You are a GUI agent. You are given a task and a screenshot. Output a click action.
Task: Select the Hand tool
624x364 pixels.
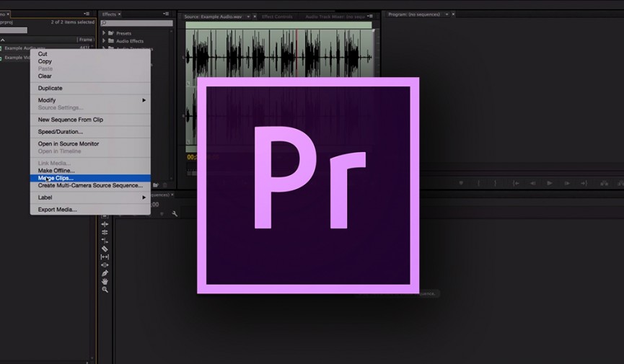tap(105, 281)
